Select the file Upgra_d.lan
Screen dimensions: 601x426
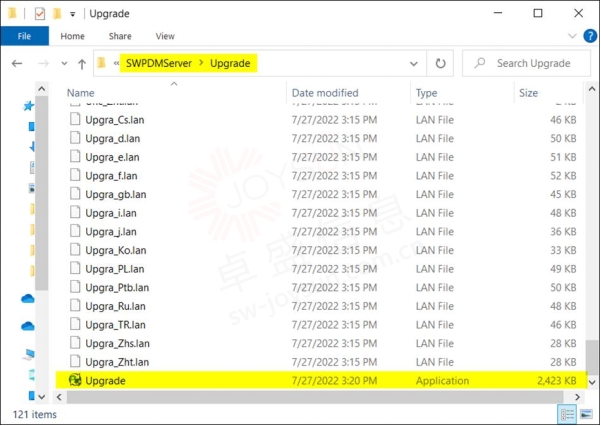[x=112, y=138]
